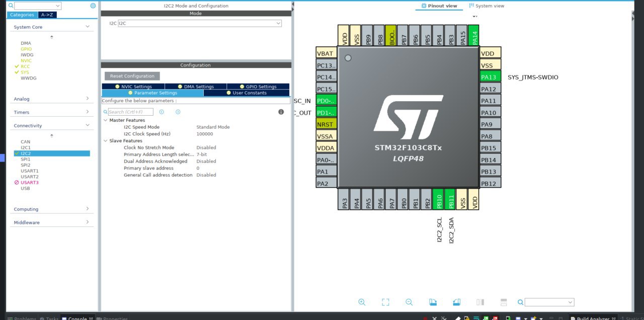This screenshot has width=644, height=320.
Task: Expand the Timers category
Action: coord(87,112)
